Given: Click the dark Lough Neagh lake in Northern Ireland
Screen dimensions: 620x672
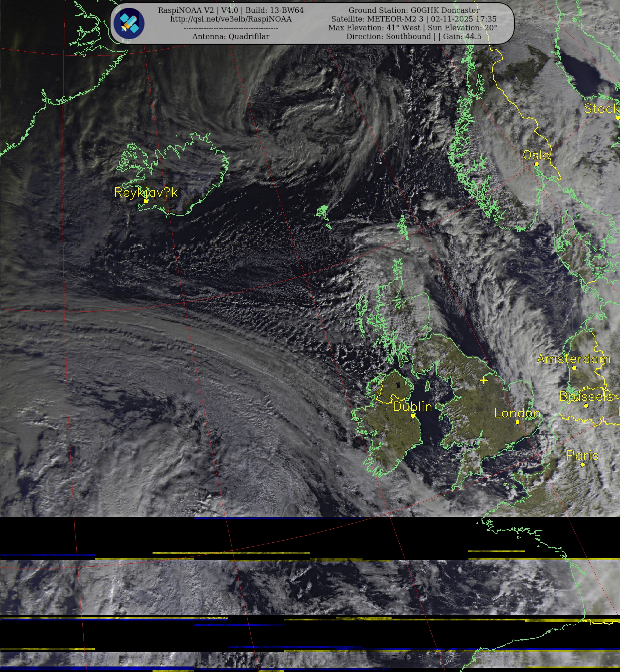Looking at the screenshot, I should (398, 385).
